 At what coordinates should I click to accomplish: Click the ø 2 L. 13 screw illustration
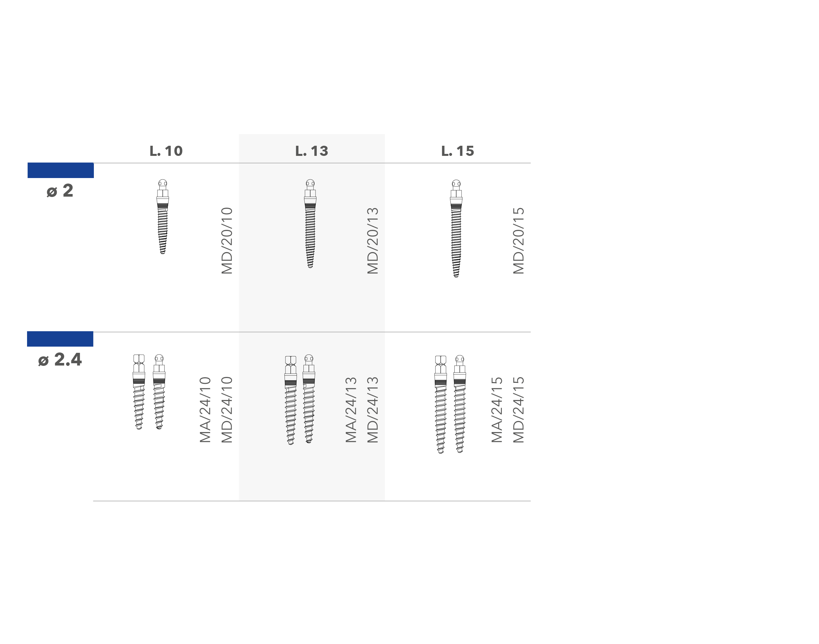pyautogui.click(x=310, y=224)
